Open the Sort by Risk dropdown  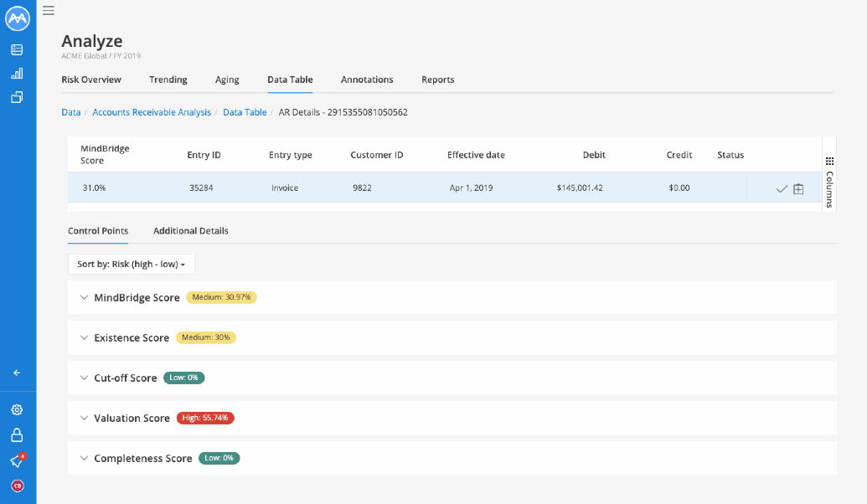click(131, 265)
